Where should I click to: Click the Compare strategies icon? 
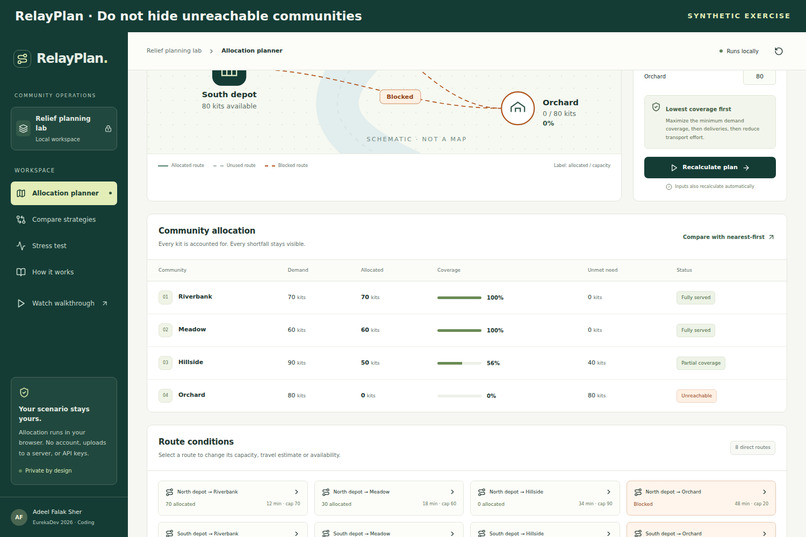pos(21,219)
